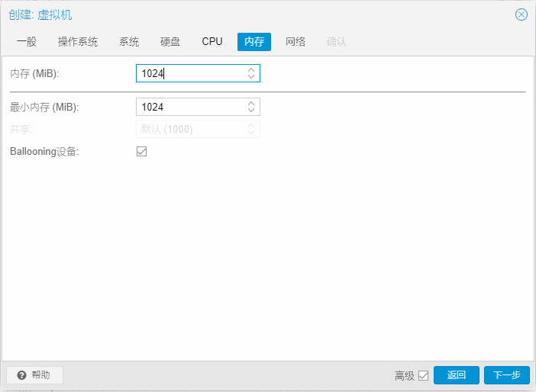
Task: Increase 最小内存 (MiB) with up arrow
Action: (x=251, y=103)
